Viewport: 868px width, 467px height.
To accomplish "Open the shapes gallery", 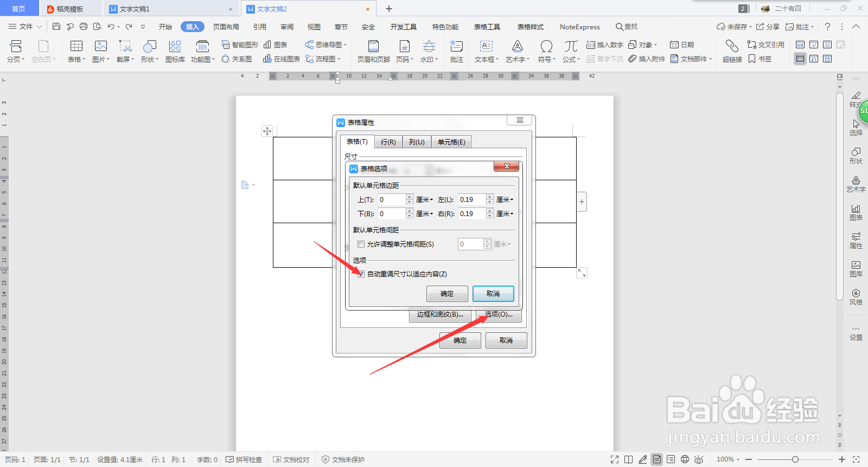I will 150,52.
